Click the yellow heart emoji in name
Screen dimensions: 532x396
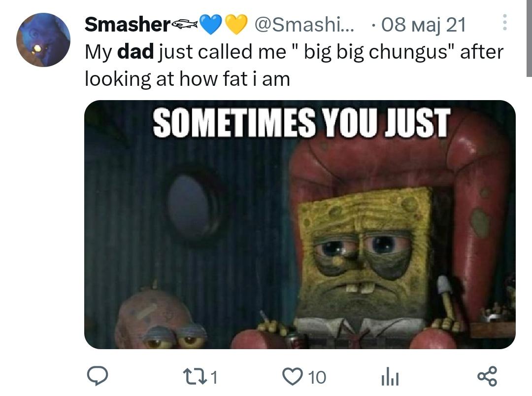click(236, 25)
